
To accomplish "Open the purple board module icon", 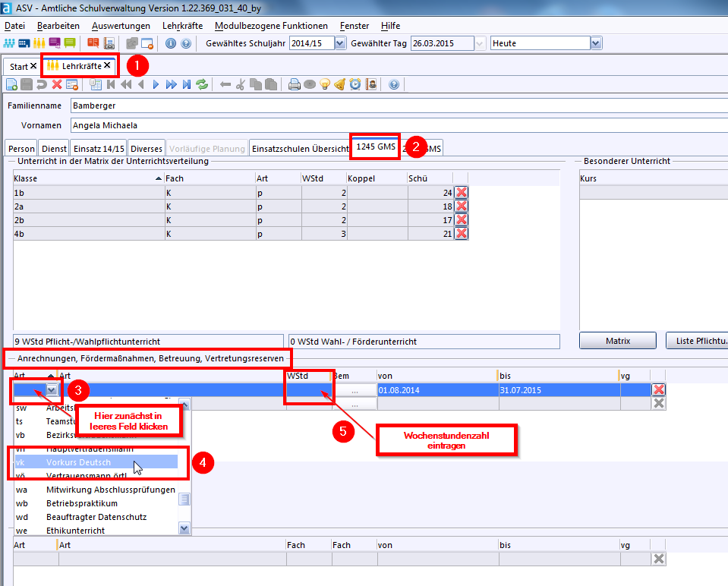I will pos(55,43).
